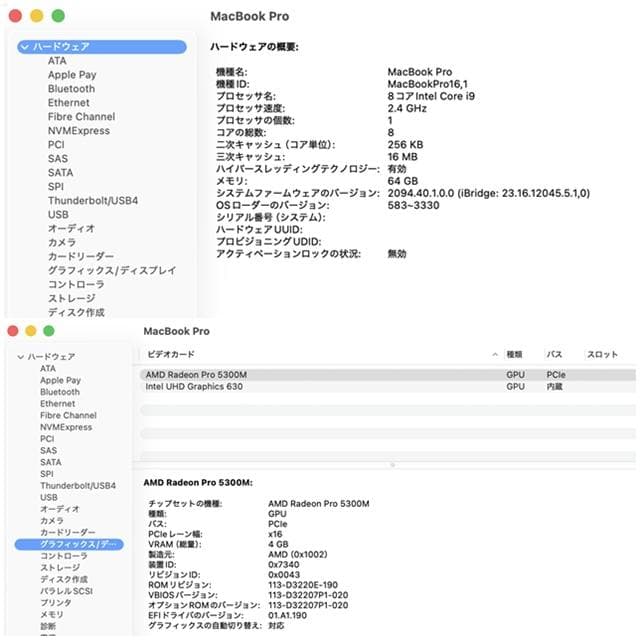Select ストレージ in hardware overview window sidebar
Image resolution: width=640 pixels, height=640 pixels.
72,298
